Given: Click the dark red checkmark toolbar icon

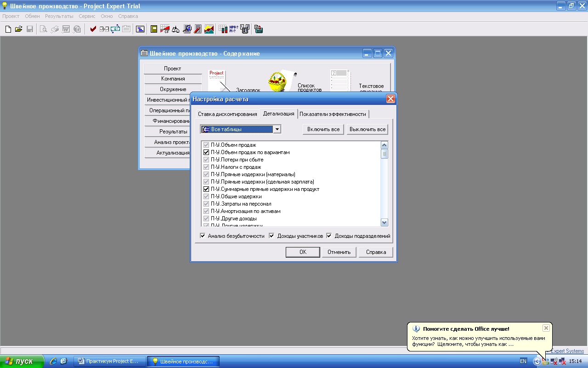Looking at the screenshot, I should pyautogui.click(x=93, y=29).
